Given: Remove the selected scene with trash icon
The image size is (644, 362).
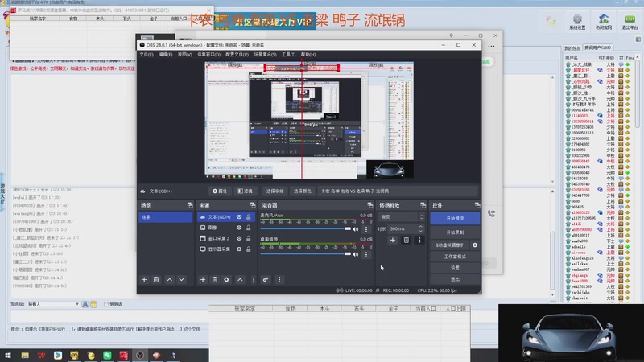Looking at the screenshot, I should [156, 279].
